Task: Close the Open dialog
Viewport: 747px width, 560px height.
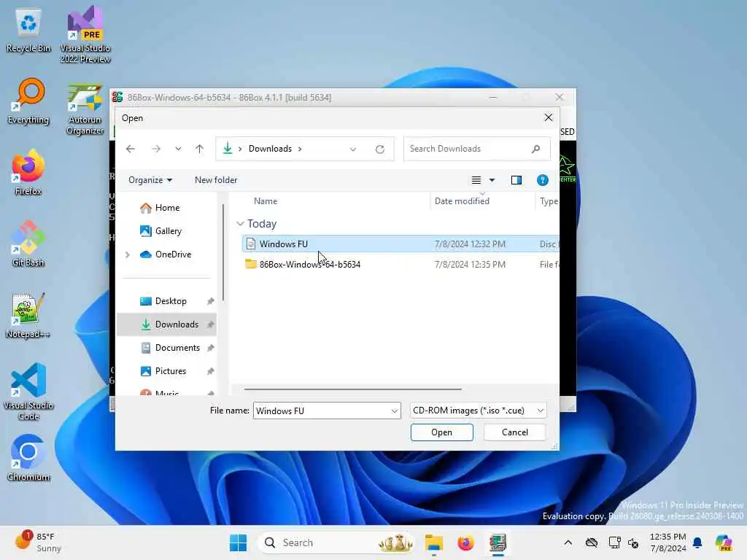Action: point(549,117)
